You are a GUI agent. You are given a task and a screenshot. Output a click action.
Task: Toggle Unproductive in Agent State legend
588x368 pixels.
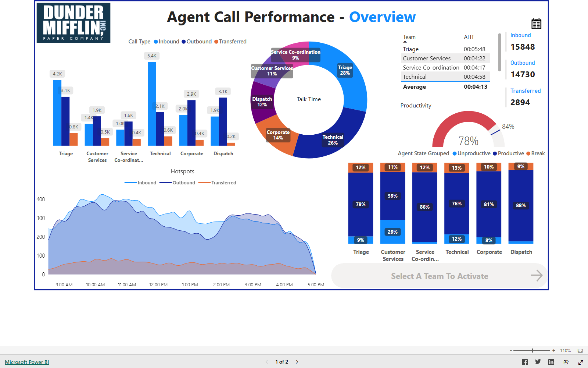(472, 153)
